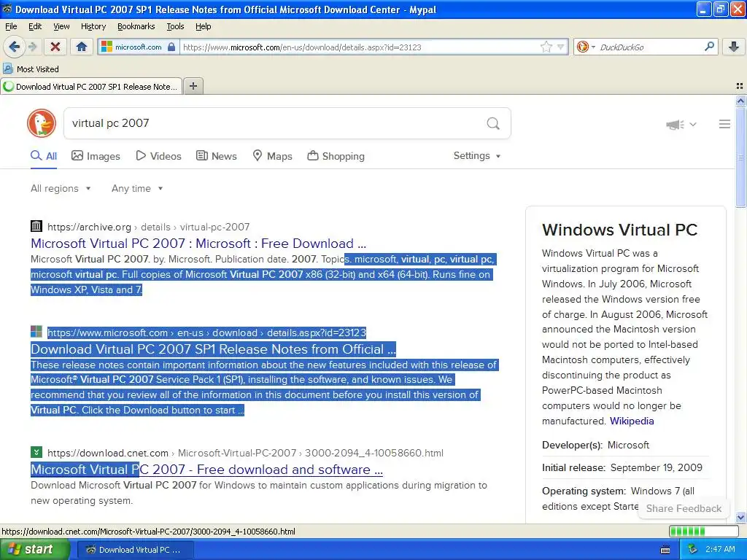Click the https://download.cnet.com result URL
Screen dimensions: 747x560
[x=245, y=453]
